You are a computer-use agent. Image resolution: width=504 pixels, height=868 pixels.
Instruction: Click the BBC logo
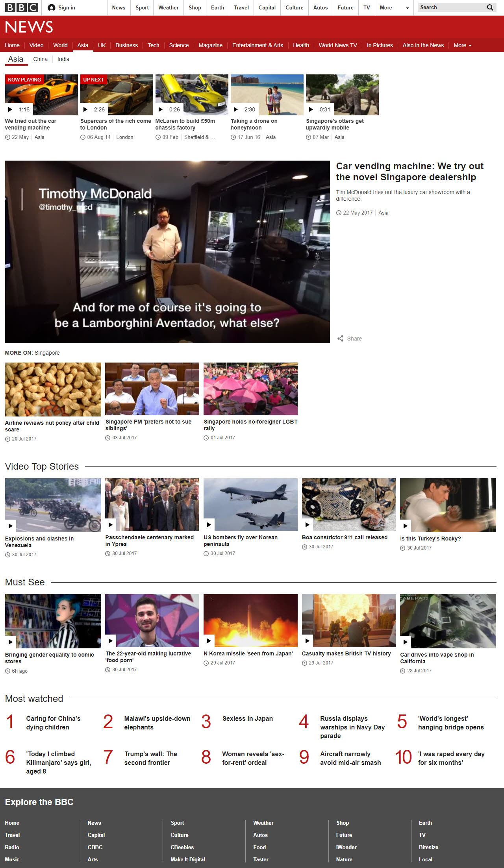pyautogui.click(x=22, y=7)
